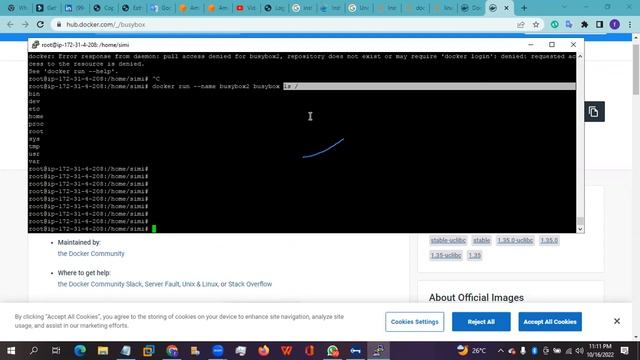The width and height of the screenshot is (640, 360).
Task: Switch to the LinkedIn tab
Action: pyautogui.click(x=74, y=8)
